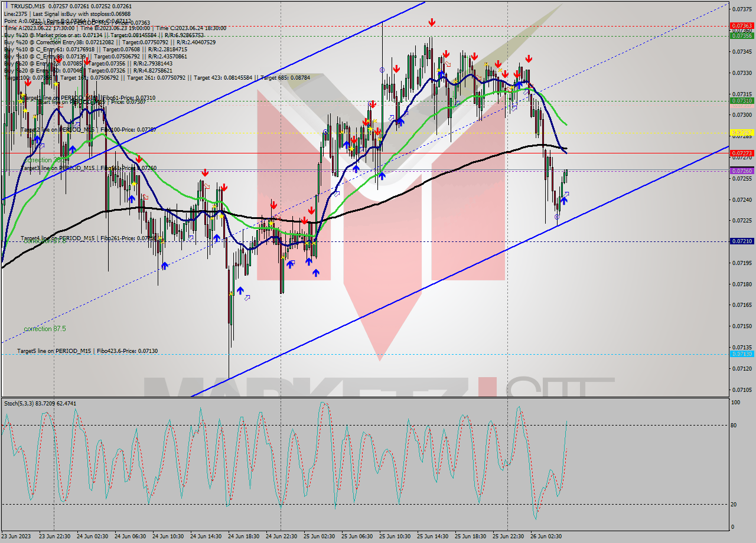The image size is (756, 543).
Task: Click the '26 Jun 02:30' time axis label
Action: point(547,536)
